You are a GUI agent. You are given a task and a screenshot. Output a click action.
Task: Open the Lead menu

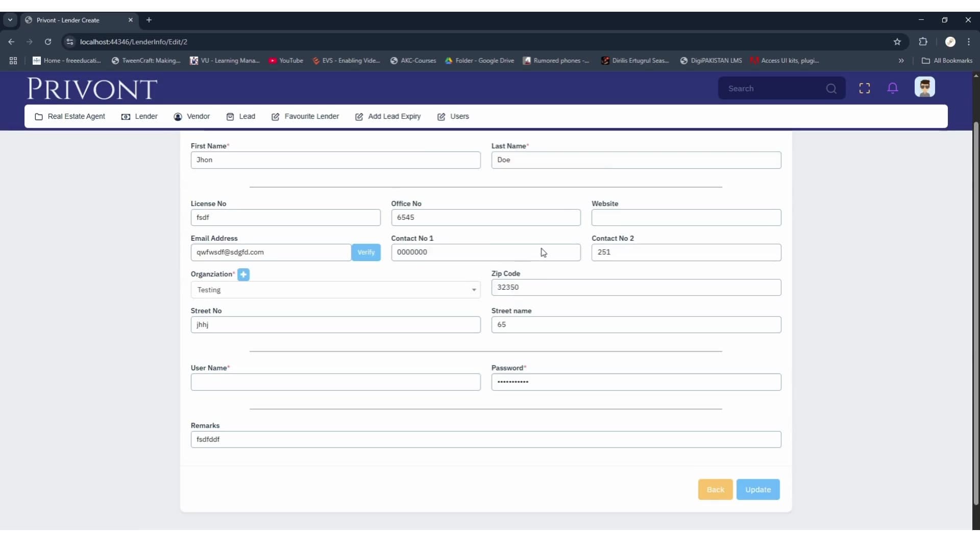(240, 117)
